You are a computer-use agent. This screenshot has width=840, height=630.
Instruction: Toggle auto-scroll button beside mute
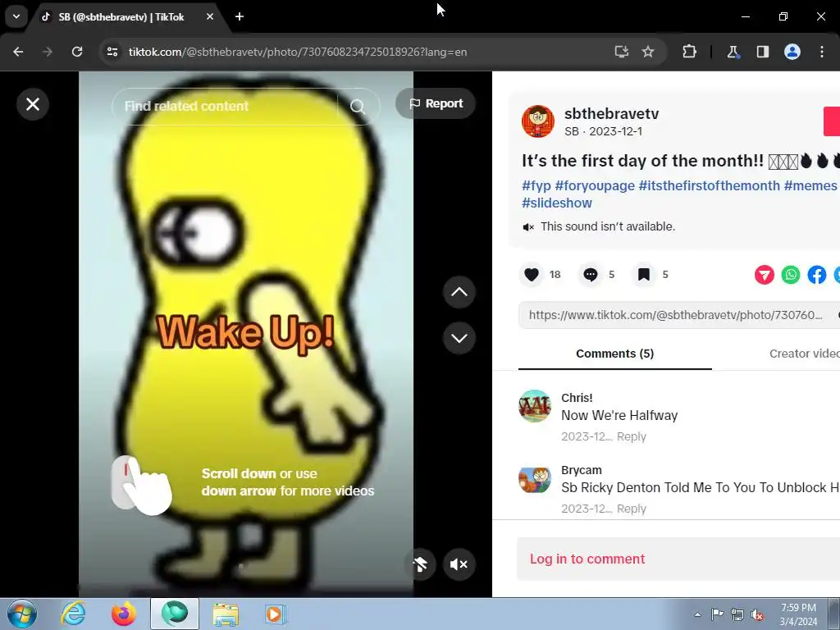coord(420,564)
